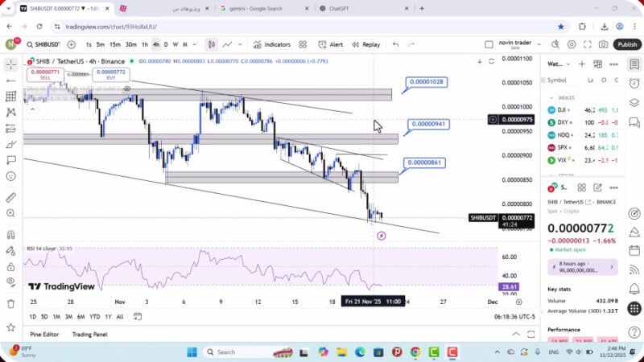Open the Pine Editor tab

[x=44, y=334]
